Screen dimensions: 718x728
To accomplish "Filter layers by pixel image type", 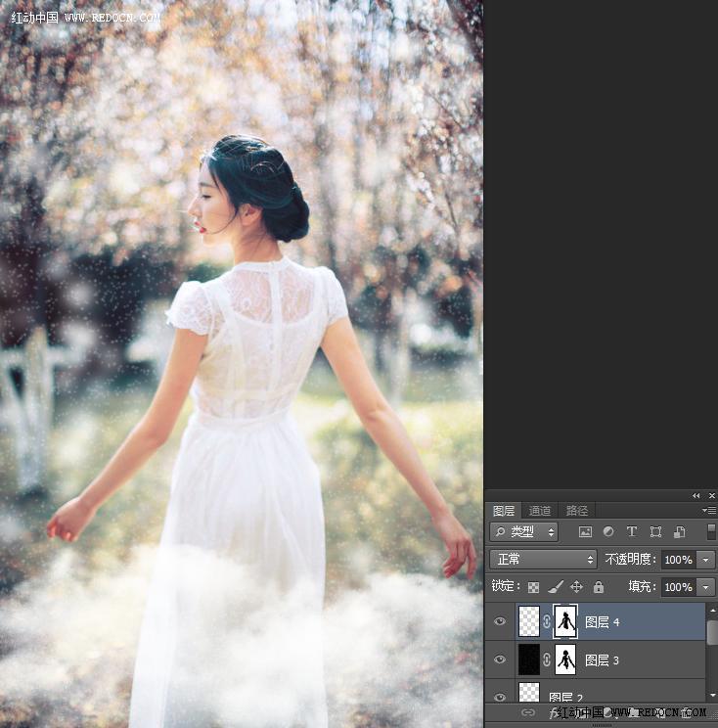I will 585,532.
